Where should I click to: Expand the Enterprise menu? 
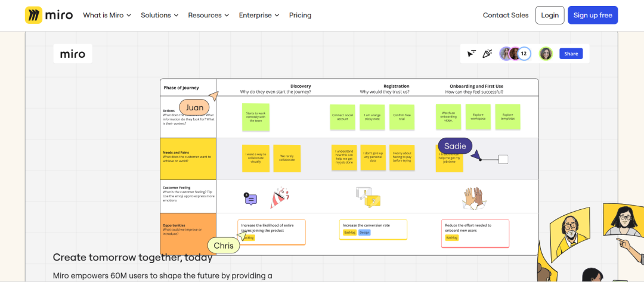[x=259, y=15]
